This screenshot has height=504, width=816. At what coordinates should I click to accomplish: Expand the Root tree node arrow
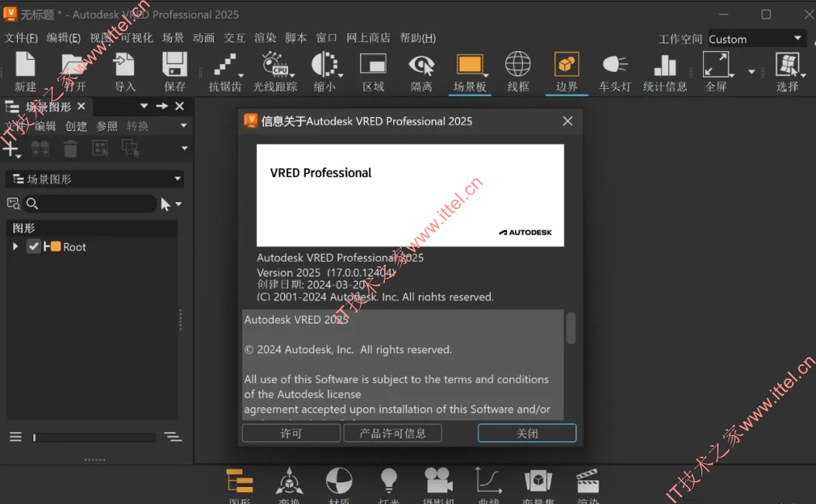15,246
